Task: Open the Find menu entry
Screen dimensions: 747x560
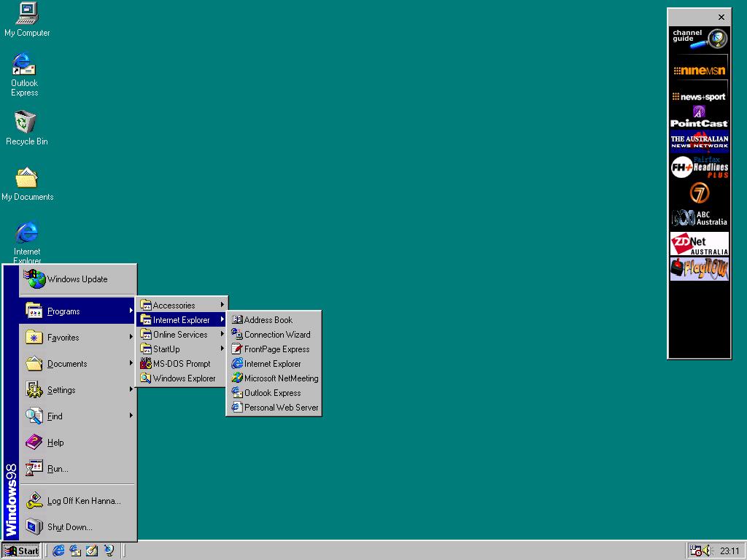Action: click(77, 416)
